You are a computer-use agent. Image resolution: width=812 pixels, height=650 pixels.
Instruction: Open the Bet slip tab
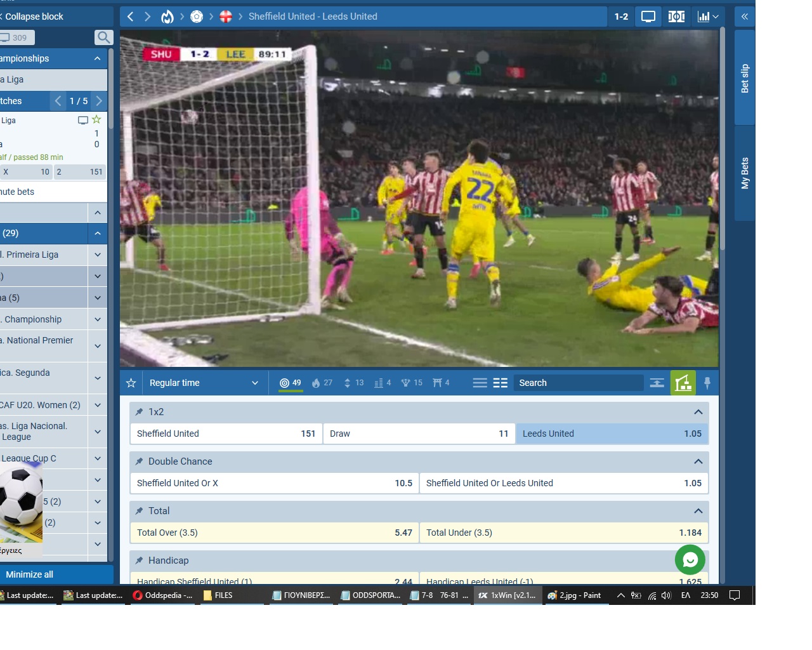745,77
